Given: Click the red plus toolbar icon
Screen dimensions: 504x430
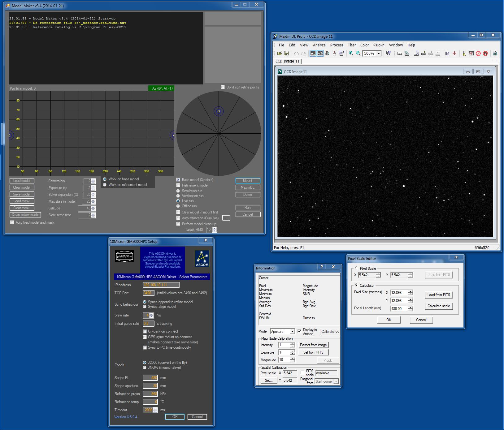Looking at the screenshot, I should click(x=454, y=54).
